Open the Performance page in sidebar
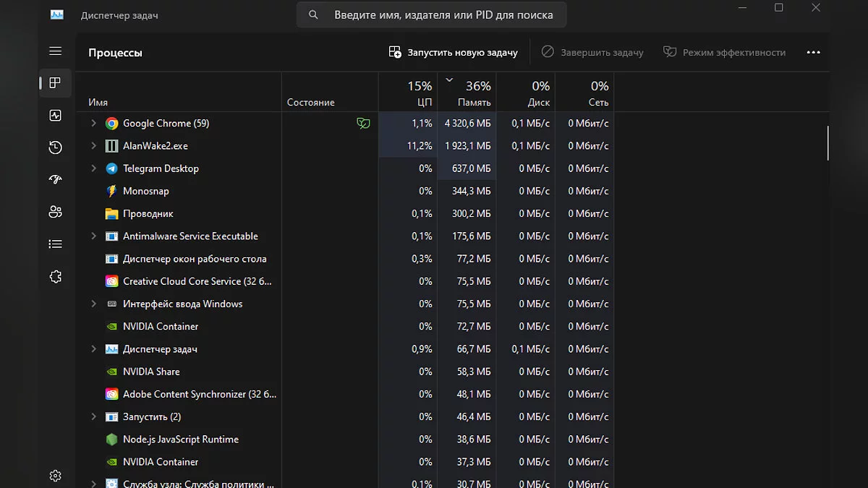The image size is (868, 488). pyautogui.click(x=55, y=116)
